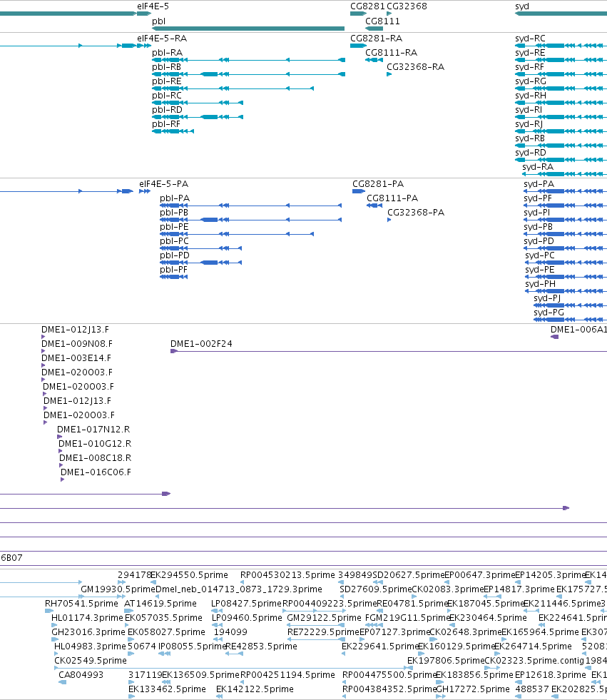
Task: Click the pbl gene label
Action: coord(158,21)
